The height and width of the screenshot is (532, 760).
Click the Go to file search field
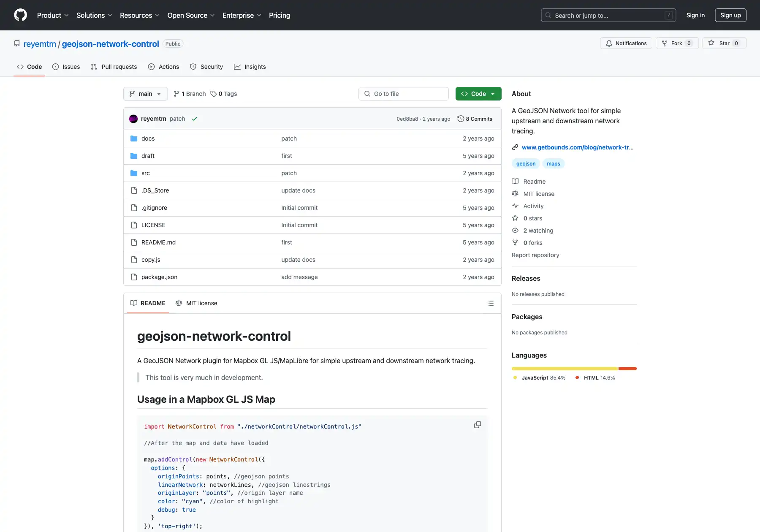[x=403, y=94]
